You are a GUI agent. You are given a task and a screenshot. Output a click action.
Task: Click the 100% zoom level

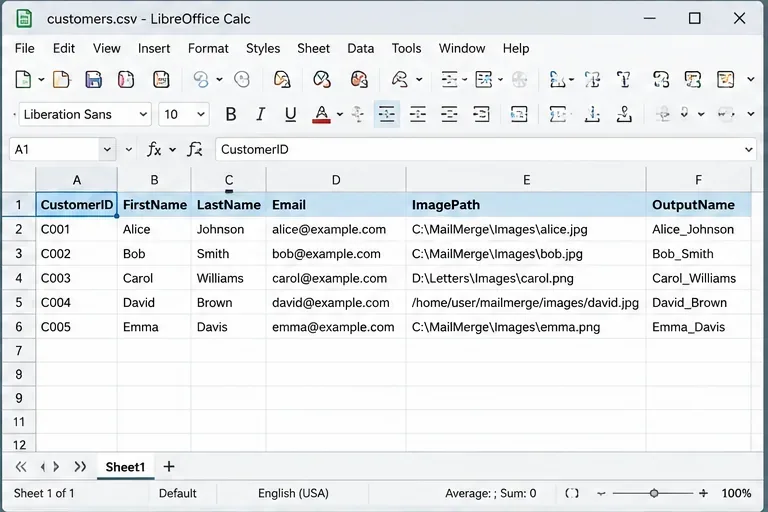pos(736,493)
